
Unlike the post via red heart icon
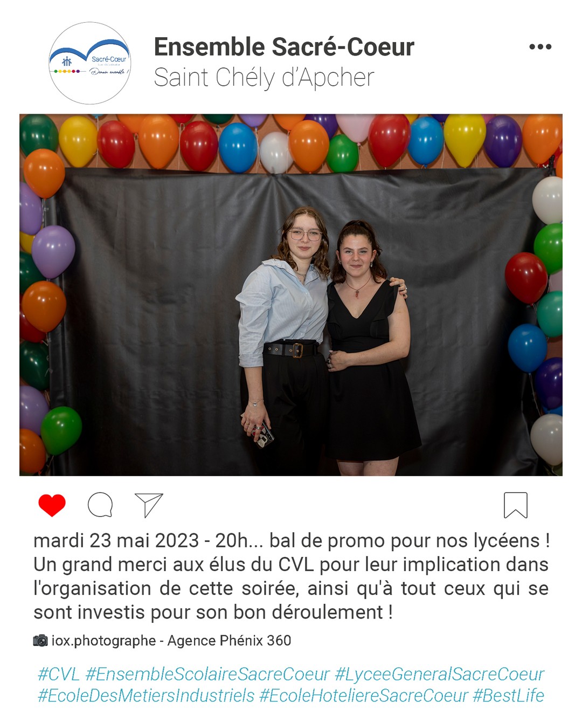pyautogui.click(x=52, y=505)
